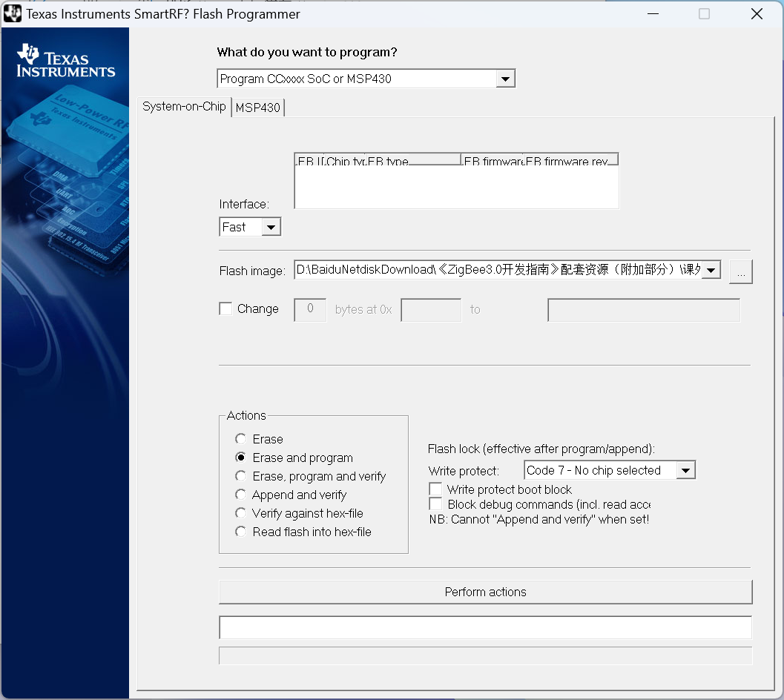Click the SmartRF app icon in title bar
The image size is (784, 700).
pyautogui.click(x=13, y=14)
